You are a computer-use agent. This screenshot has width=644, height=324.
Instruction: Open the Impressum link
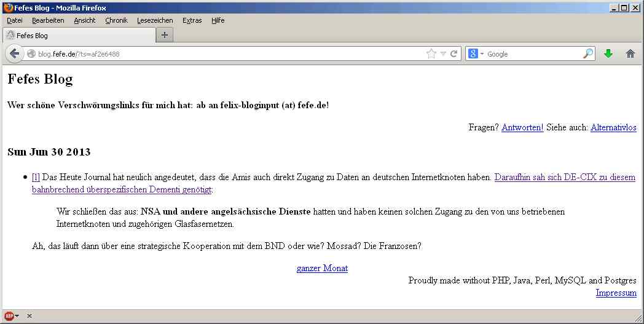pos(616,293)
